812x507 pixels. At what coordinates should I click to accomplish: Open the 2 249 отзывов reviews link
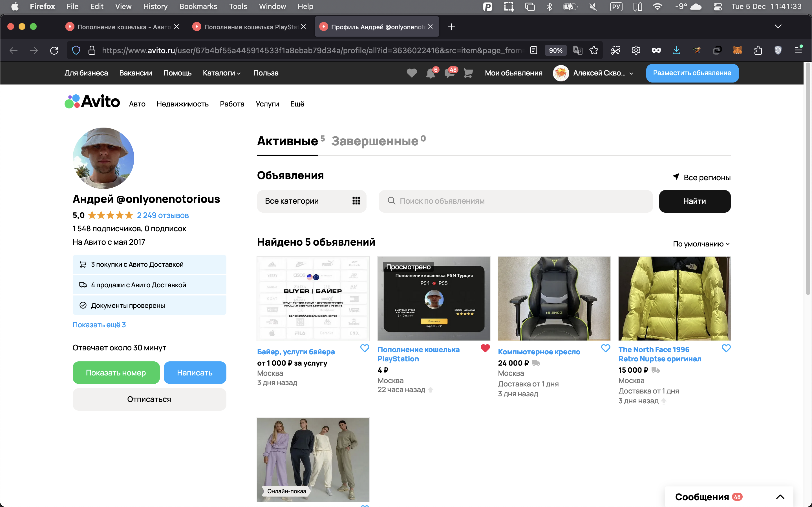point(163,215)
